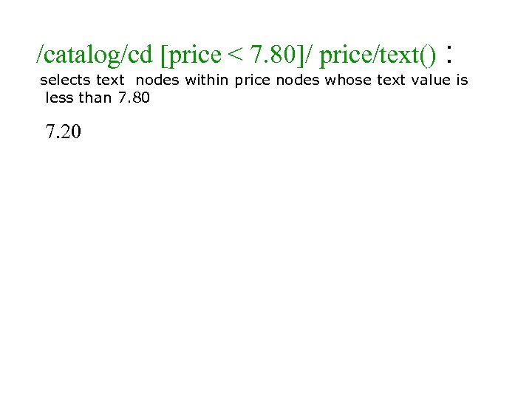532x399 pixels.
Task: Click the black "7.80" in the description
Action: coord(134,98)
